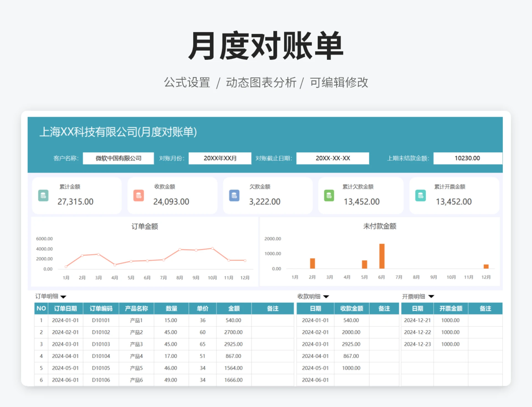532x407 pixels.
Task: Click the blue 欠款金额 card icon
Action: point(234,196)
